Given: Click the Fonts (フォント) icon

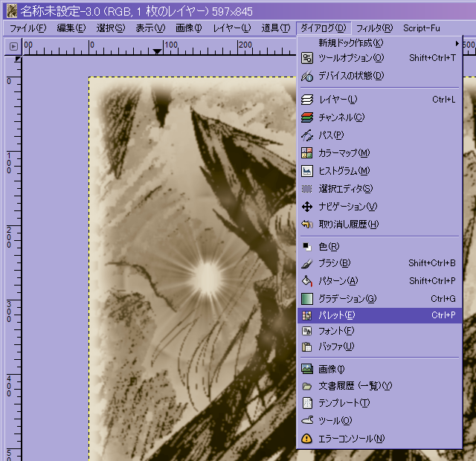Looking at the screenshot, I should (x=307, y=331).
